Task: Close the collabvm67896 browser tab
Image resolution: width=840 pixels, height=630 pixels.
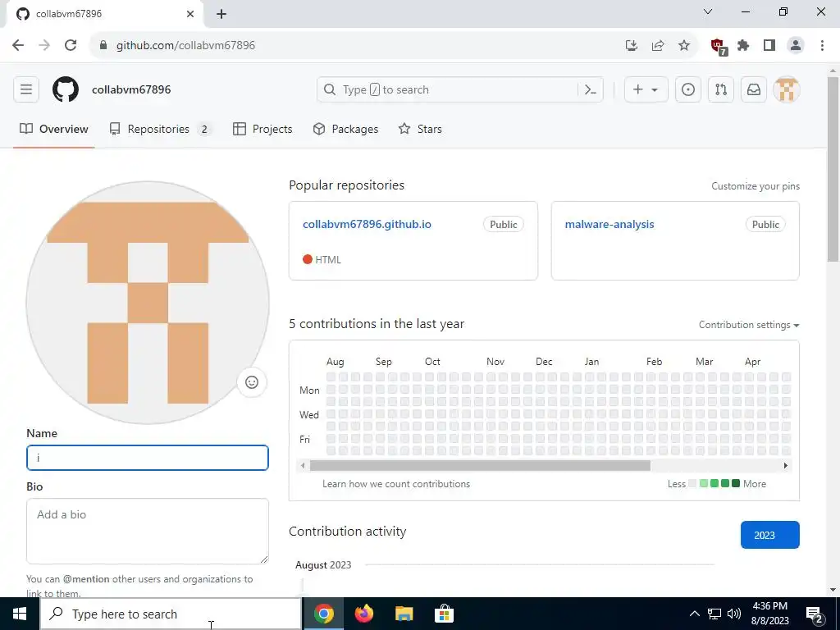Action: pos(190,14)
